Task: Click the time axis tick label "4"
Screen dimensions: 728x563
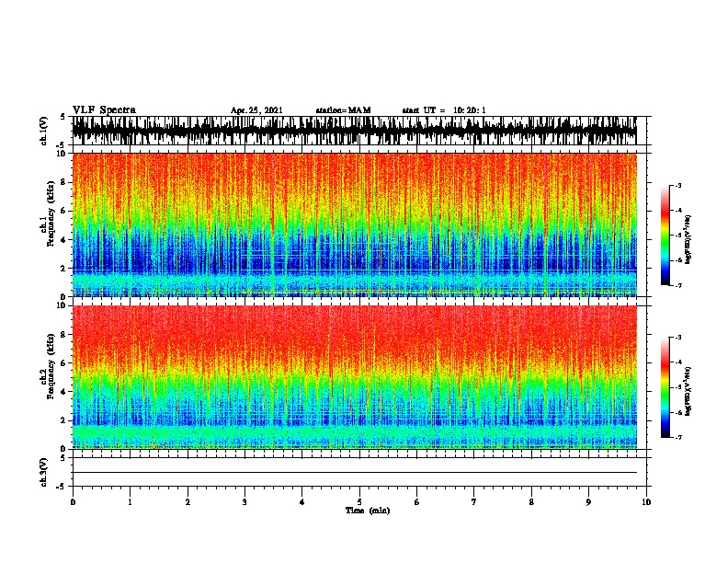Action: [x=302, y=501]
